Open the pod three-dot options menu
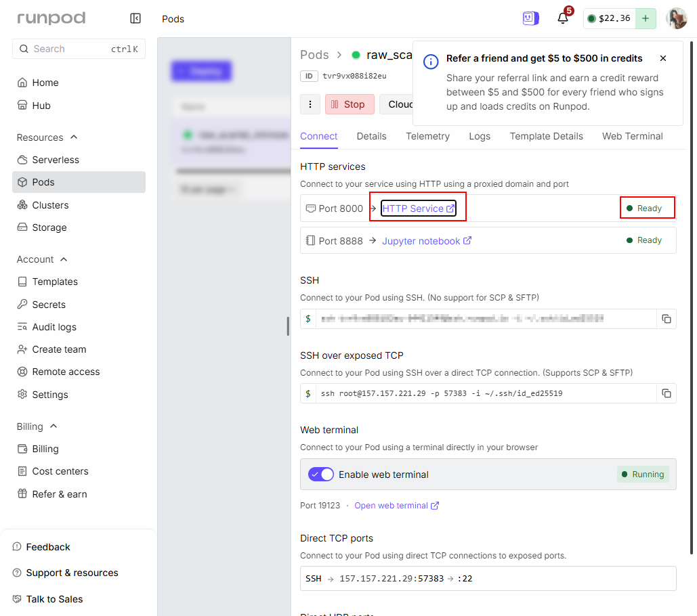The height and width of the screenshot is (616, 697). pyautogui.click(x=310, y=104)
